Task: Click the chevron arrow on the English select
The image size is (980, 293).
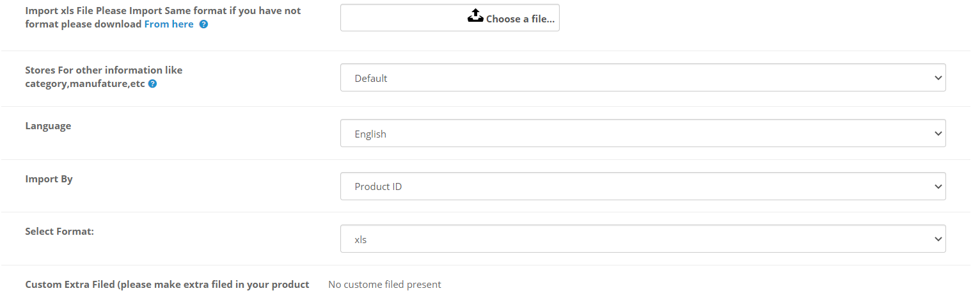Action: 938,134
